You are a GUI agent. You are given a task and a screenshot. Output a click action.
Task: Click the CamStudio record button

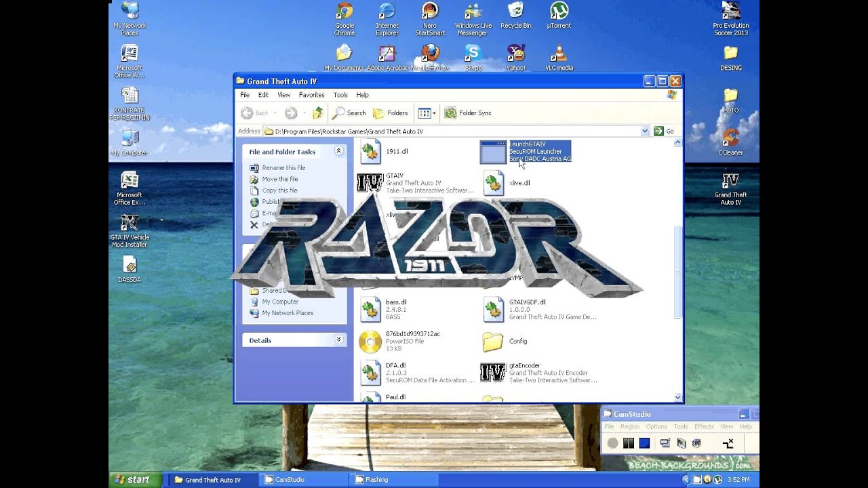click(x=613, y=443)
